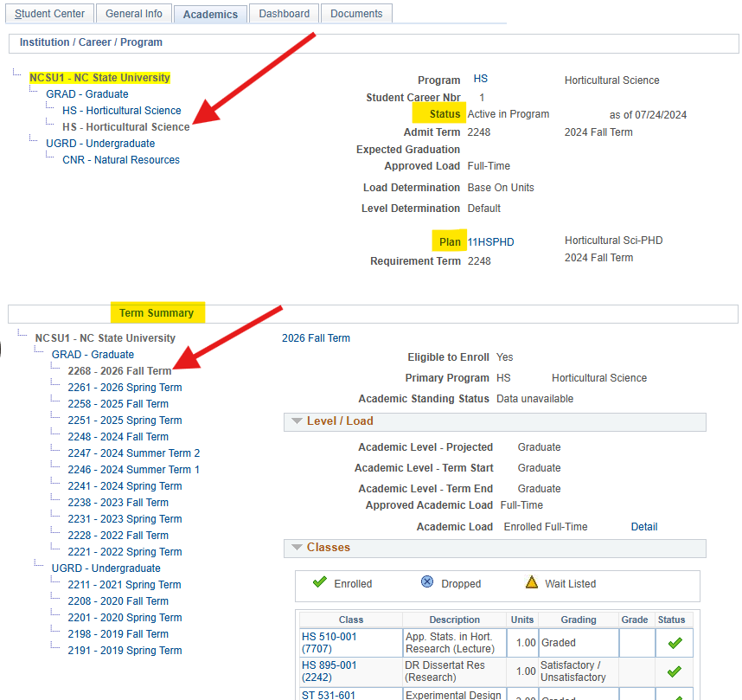Open class HS 510-001 (7707) link
742x700 pixels.
(x=329, y=643)
